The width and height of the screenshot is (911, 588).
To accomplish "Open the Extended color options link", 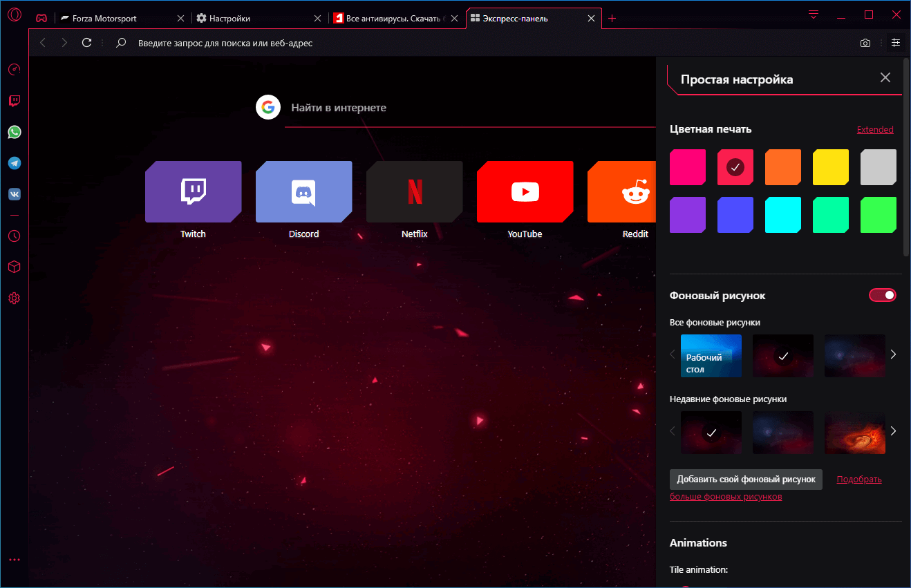I will click(875, 130).
